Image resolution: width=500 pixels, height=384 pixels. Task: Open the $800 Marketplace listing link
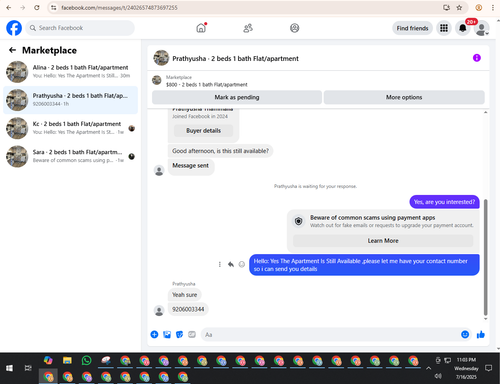(x=207, y=85)
